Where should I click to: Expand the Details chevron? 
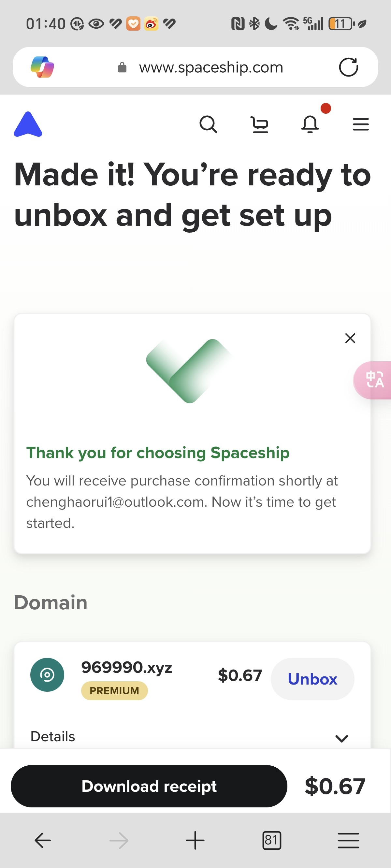pyautogui.click(x=342, y=738)
